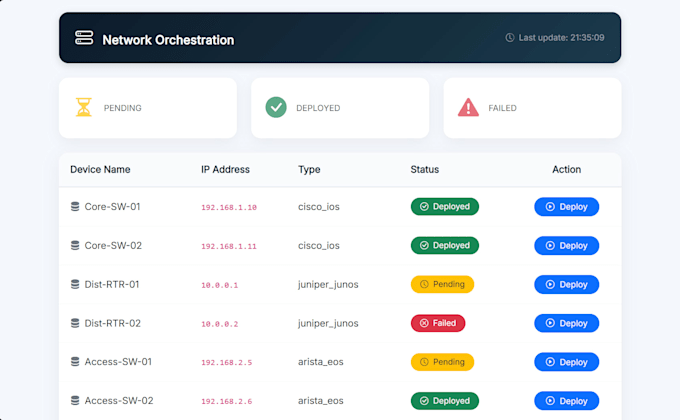
Task: Click the Deployed status badge for Access-SW-02
Action: coord(445,400)
